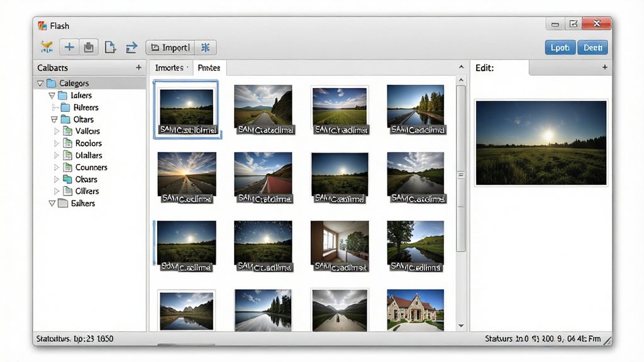Select the lake with pine trees thumbnail, first row
The height and width of the screenshot is (362, 644).
pyautogui.click(x=415, y=109)
